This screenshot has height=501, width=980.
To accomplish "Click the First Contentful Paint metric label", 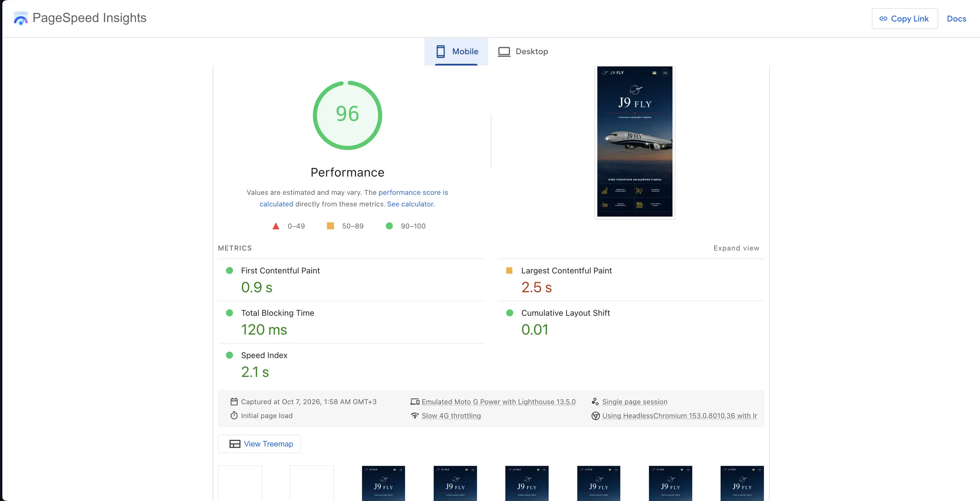I will pos(280,271).
